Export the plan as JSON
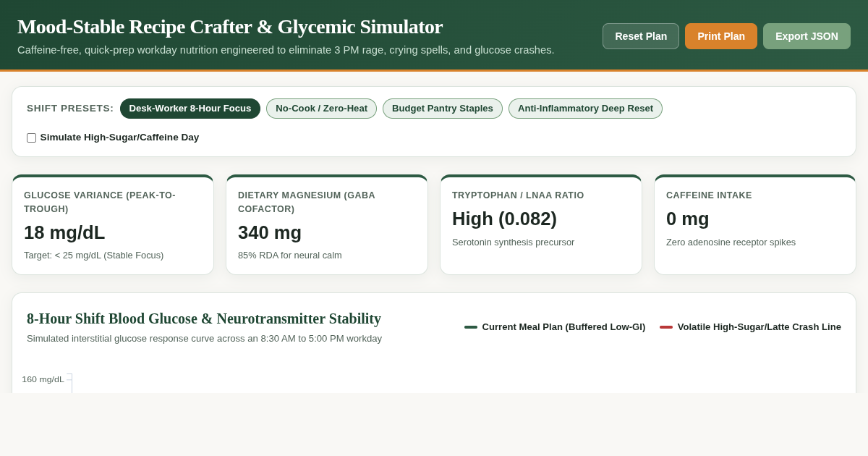This screenshot has width=868, height=456. tap(807, 36)
